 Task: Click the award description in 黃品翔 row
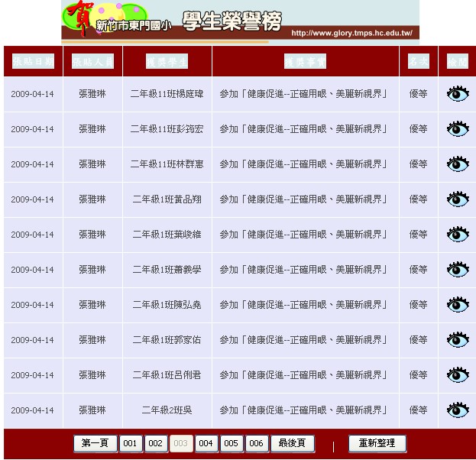[303, 199]
